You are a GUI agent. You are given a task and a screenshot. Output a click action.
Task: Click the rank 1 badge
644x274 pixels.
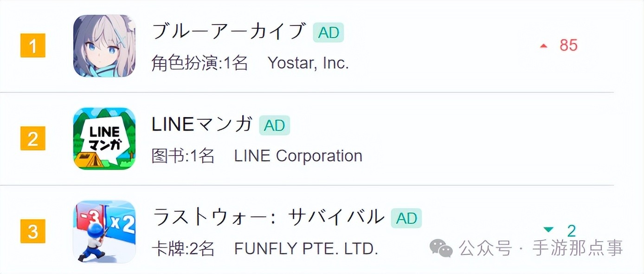click(x=33, y=46)
